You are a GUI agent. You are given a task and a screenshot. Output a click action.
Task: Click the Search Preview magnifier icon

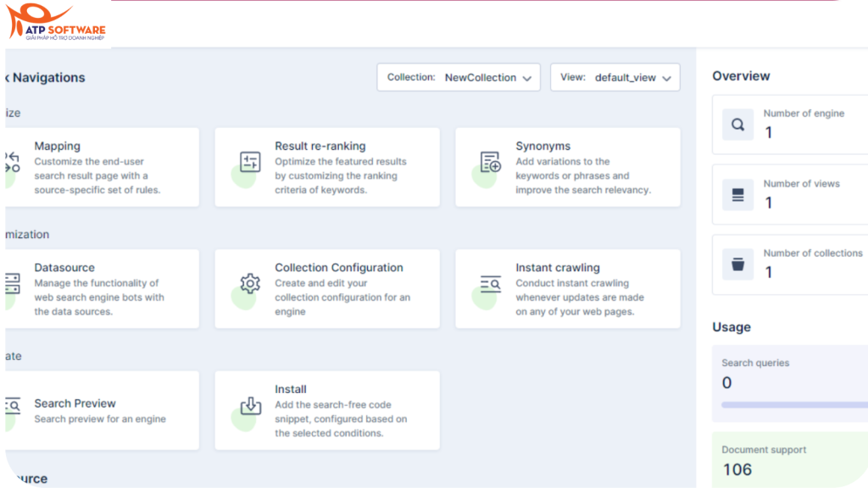12,406
